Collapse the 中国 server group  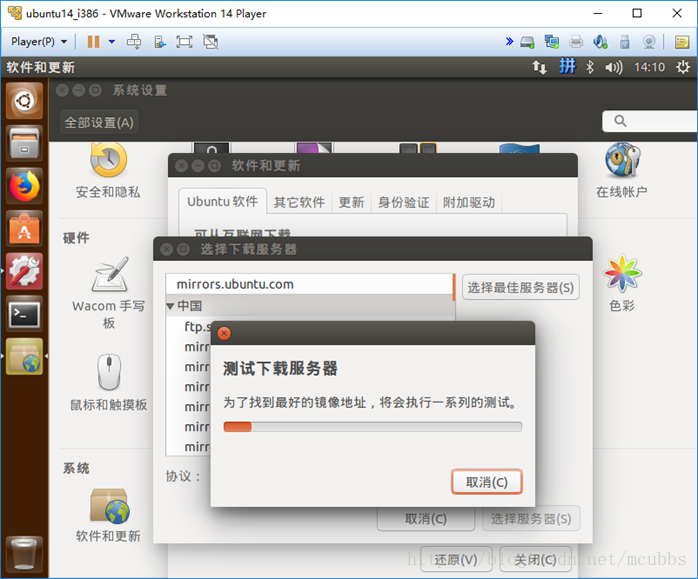tap(170, 306)
